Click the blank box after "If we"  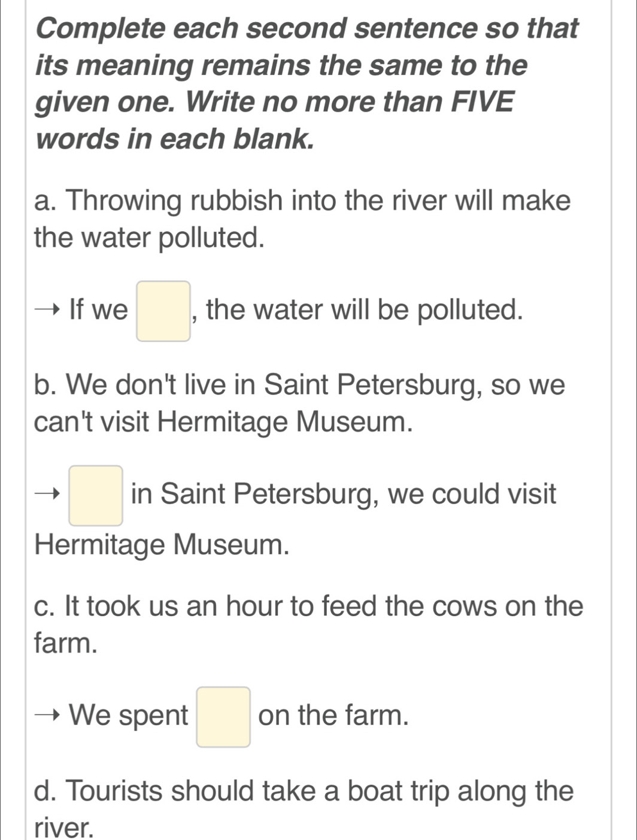pos(163,311)
